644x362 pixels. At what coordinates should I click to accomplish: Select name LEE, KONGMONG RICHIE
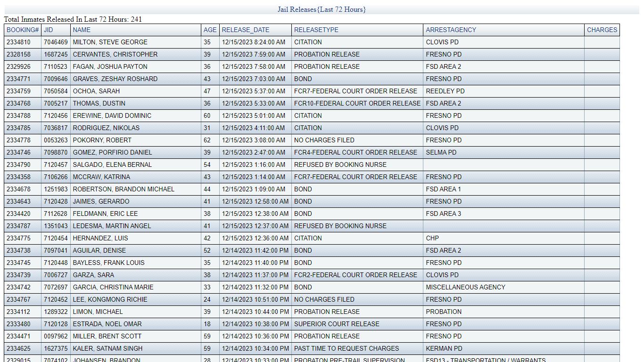tap(110, 299)
